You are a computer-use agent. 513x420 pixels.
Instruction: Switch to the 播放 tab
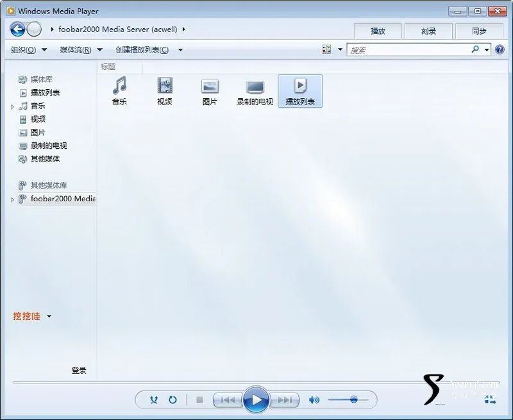(378, 31)
